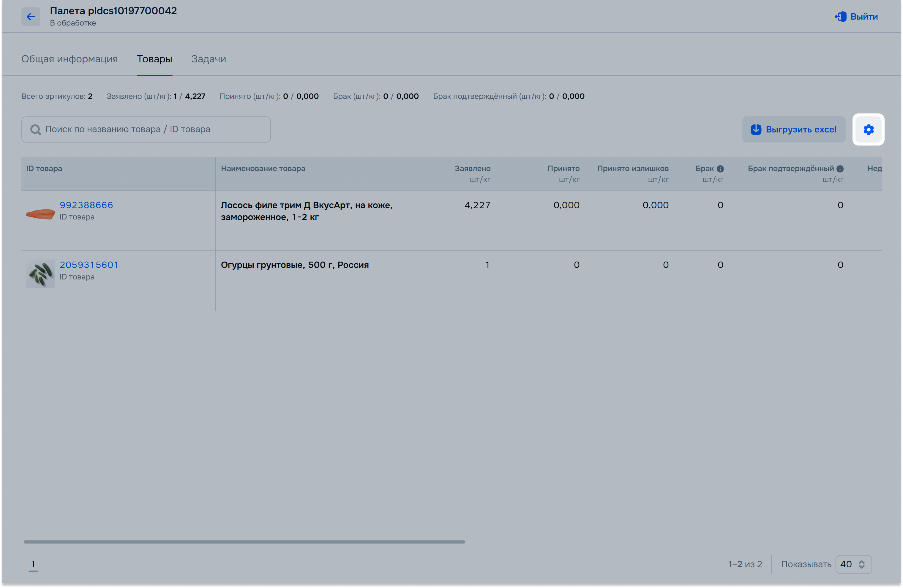Click the Брак подтверждённый info icon

[x=840, y=169]
